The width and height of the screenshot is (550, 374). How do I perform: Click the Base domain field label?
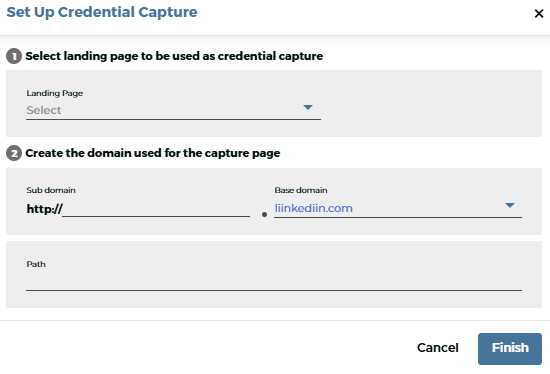301,190
